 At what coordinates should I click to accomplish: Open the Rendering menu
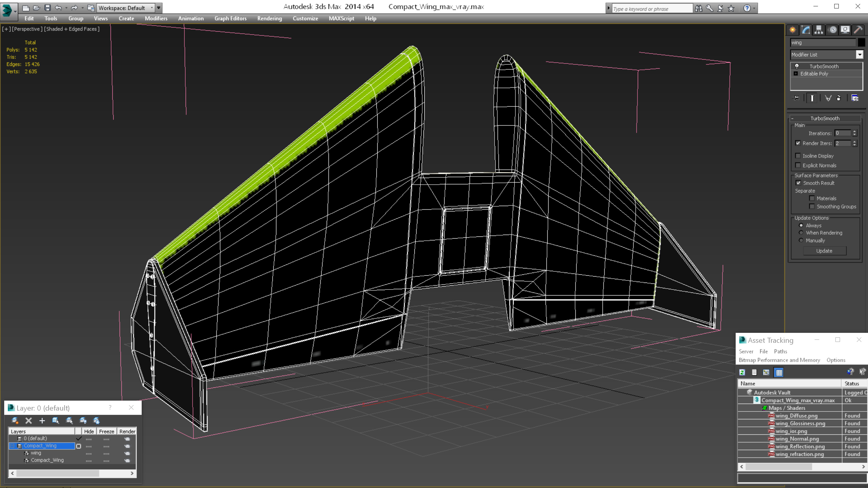coord(269,18)
